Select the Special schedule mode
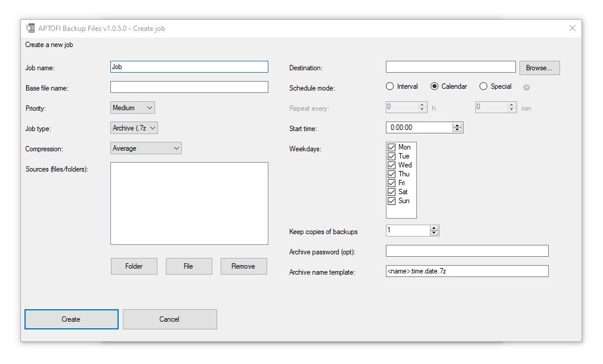Image resolution: width=603 pixels, height=364 pixels. pos(484,86)
